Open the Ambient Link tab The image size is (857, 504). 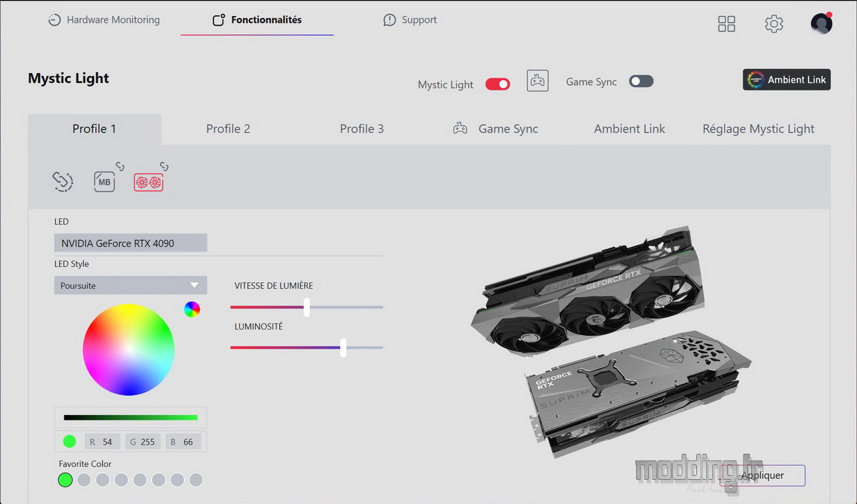pos(630,129)
